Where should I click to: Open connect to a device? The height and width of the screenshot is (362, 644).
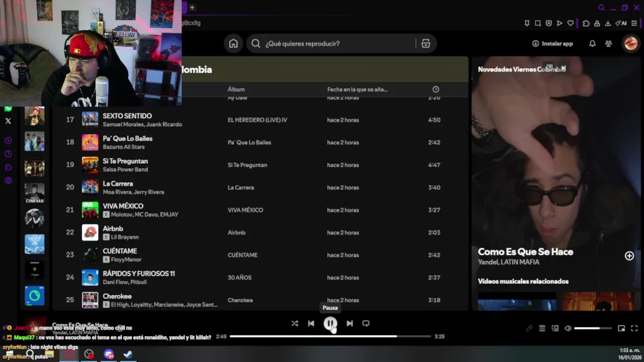click(x=555, y=328)
